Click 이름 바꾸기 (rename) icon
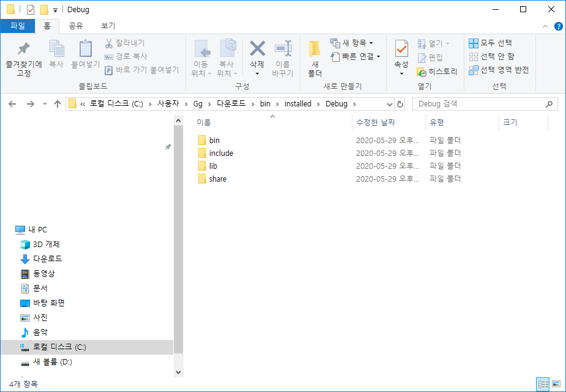This screenshot has height=392, width=566. (x=283, y=49)
